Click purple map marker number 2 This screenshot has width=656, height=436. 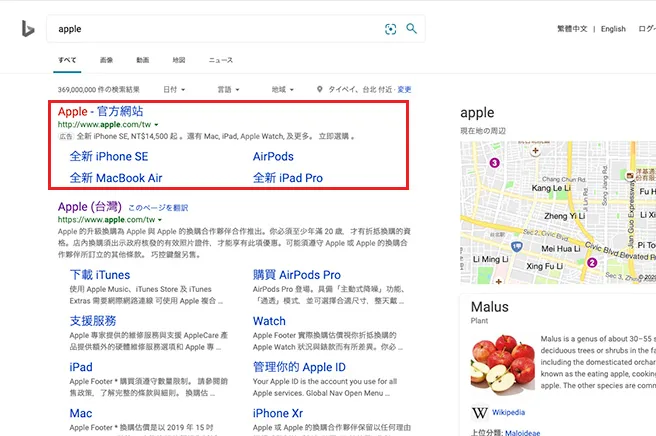click(592, 263)
